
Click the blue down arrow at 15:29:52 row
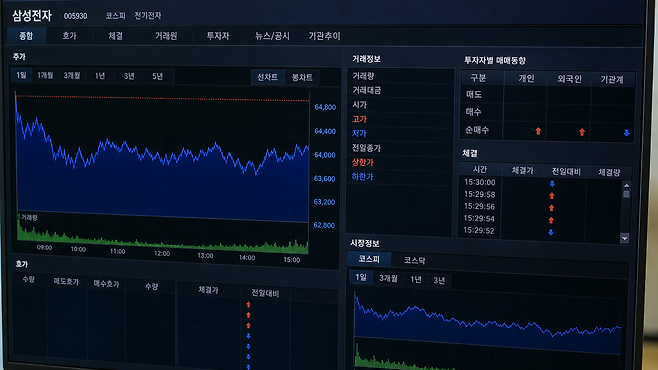click(551, 232)
